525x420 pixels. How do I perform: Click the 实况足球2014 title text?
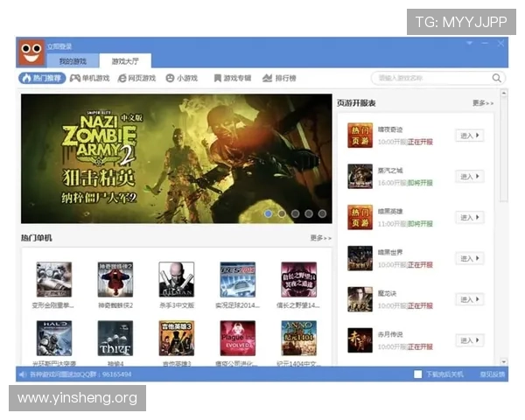click(x=237, y=305)
